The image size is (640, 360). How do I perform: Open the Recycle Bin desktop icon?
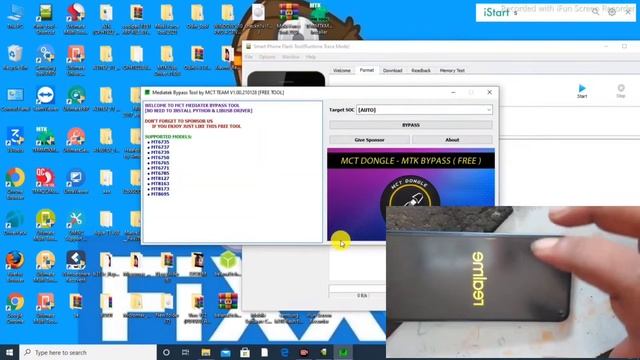[x=15, y=57]
